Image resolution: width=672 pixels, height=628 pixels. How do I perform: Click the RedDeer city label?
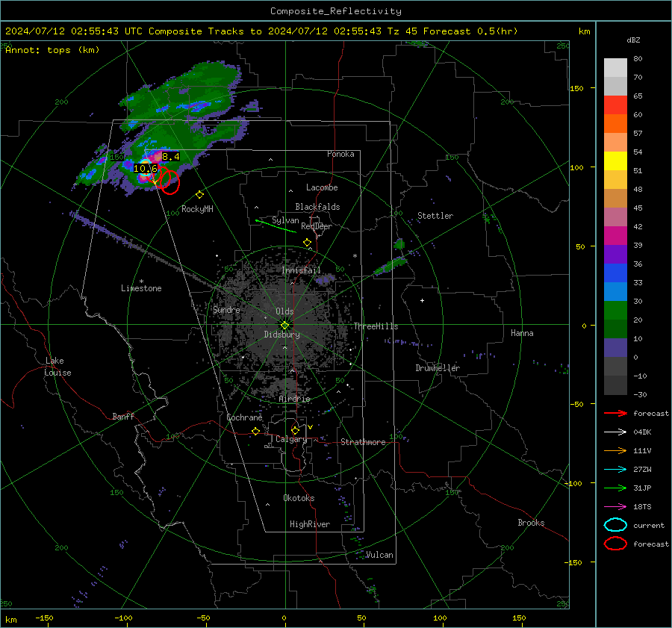317,226
